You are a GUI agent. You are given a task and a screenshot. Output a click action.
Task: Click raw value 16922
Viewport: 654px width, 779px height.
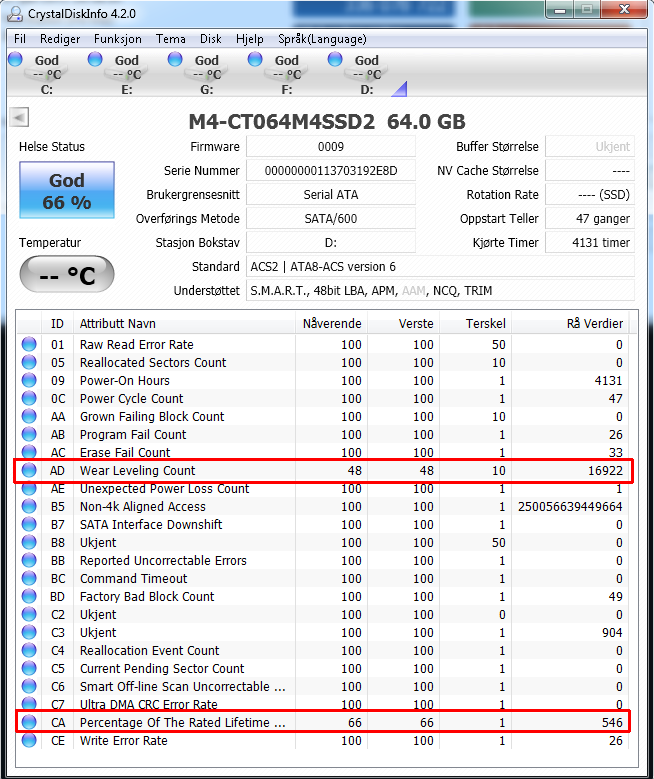pyautogui.click(x=605, y=470)
